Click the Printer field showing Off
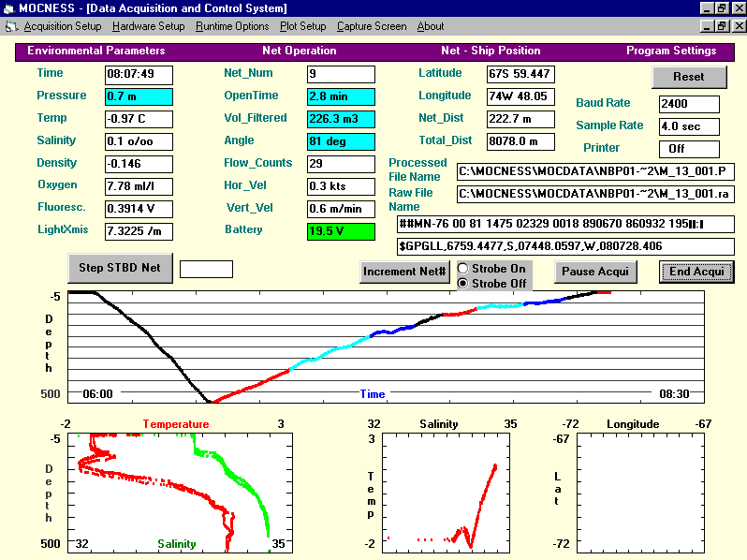The height and width of the screenshot is (560, 747). [689, 149]
